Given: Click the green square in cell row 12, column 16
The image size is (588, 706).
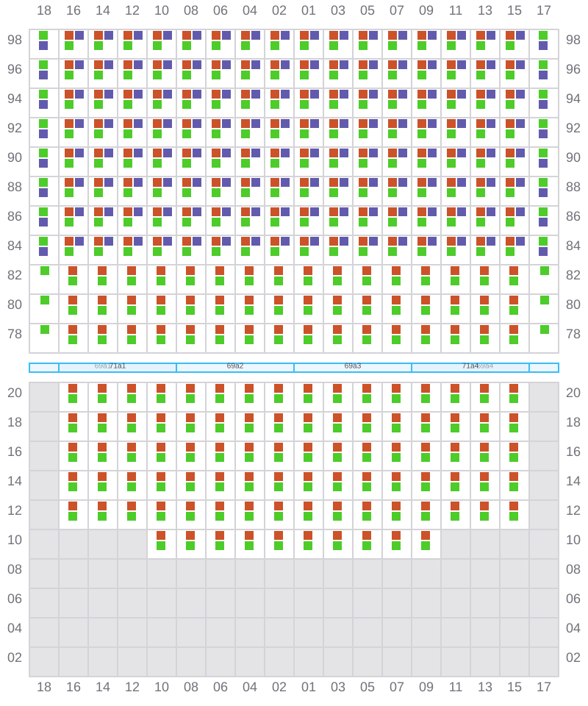Looking at the screenshot, I should (x=73, y=516).
